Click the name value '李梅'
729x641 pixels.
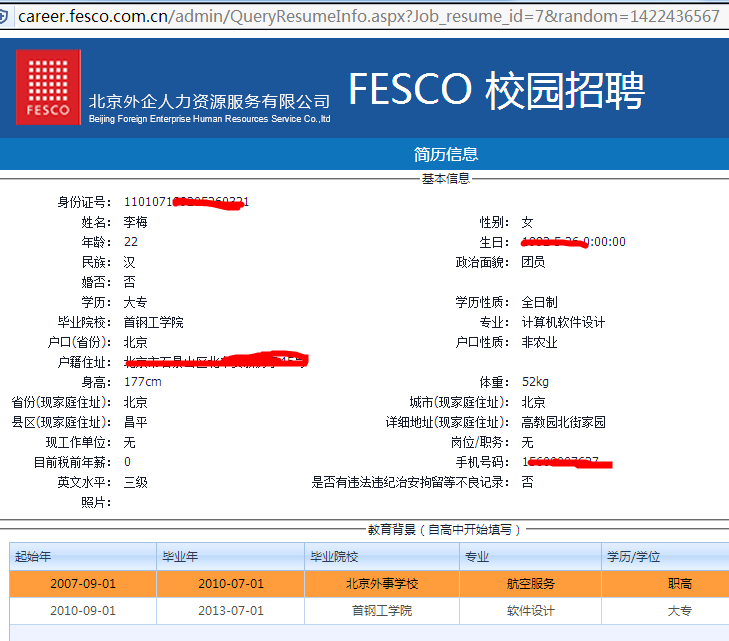[135, 222]
